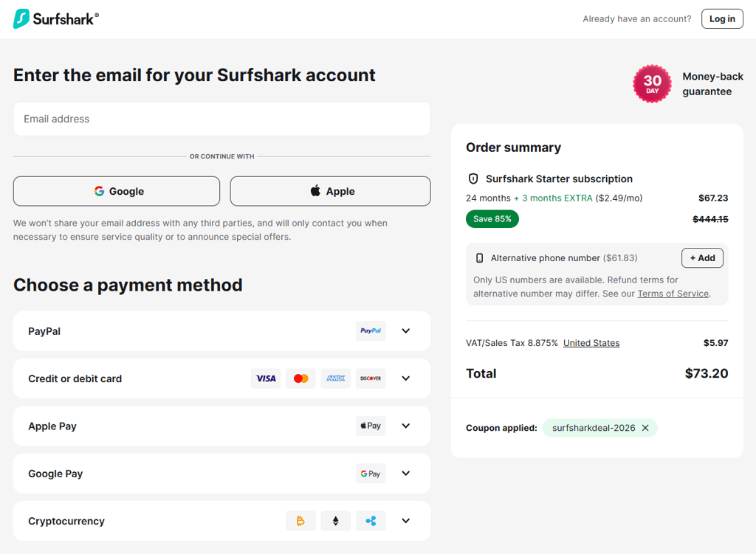
Task: Click the $67.23 subscription price
Action: pyautogui.click(x=713, y=198)
